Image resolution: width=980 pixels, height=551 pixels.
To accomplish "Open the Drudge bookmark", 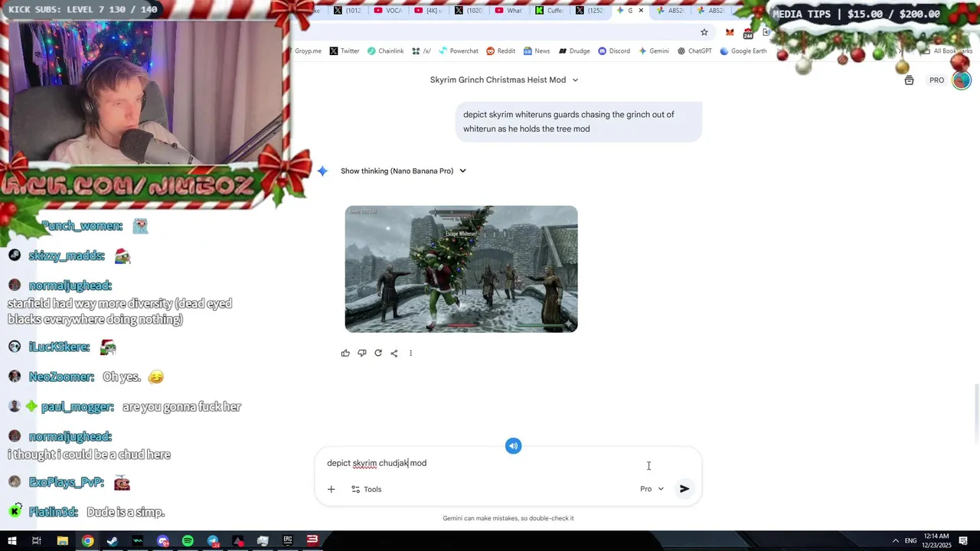I will 574,51.
